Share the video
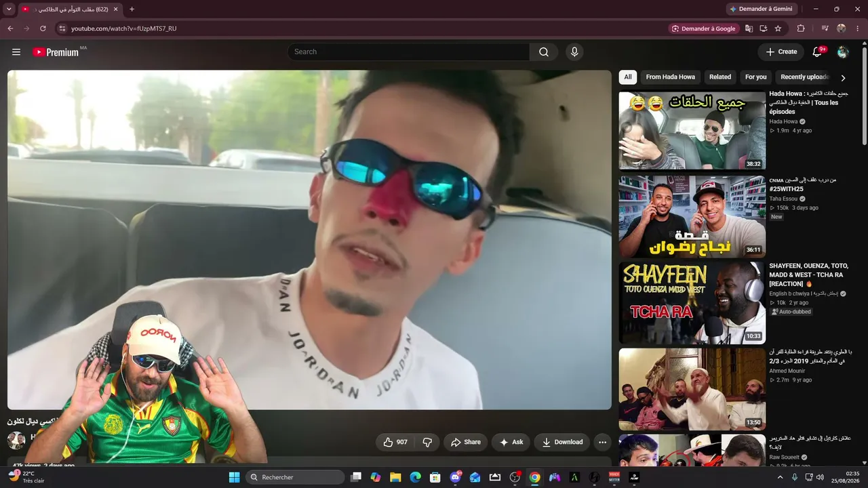The width and height of the screenshot is (868, 488). tap(466, 442)
